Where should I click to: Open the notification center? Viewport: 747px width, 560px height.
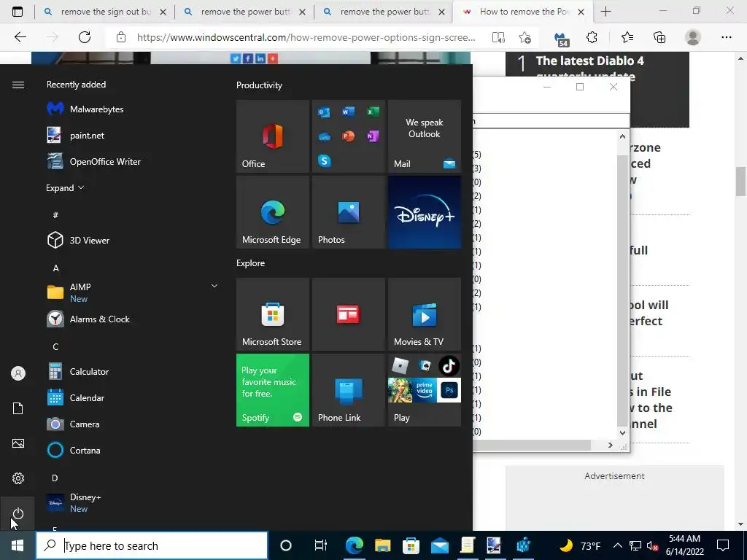tap(723, 545)
